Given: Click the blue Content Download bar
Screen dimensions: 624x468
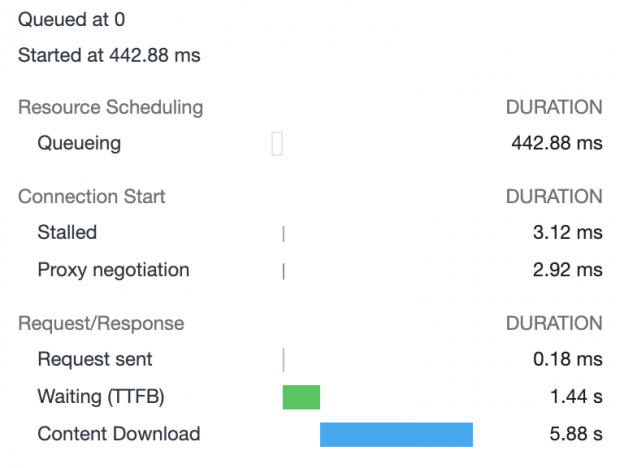Looking at the screenshot, I should click(396, 434).
